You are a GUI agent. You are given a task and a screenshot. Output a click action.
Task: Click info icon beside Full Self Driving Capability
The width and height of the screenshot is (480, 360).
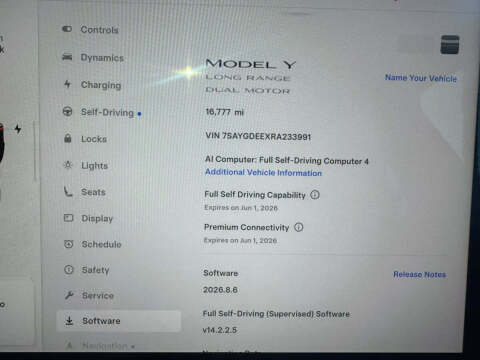click(x=315, y=195)
